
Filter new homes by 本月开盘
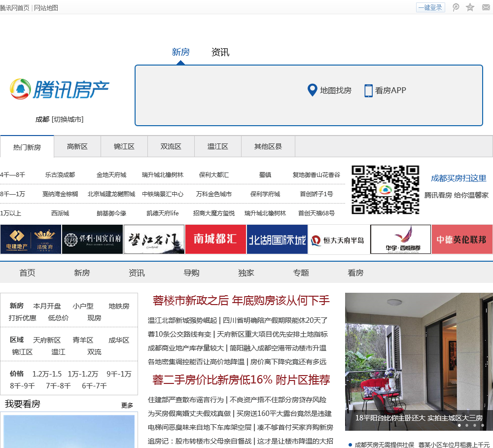47,306
